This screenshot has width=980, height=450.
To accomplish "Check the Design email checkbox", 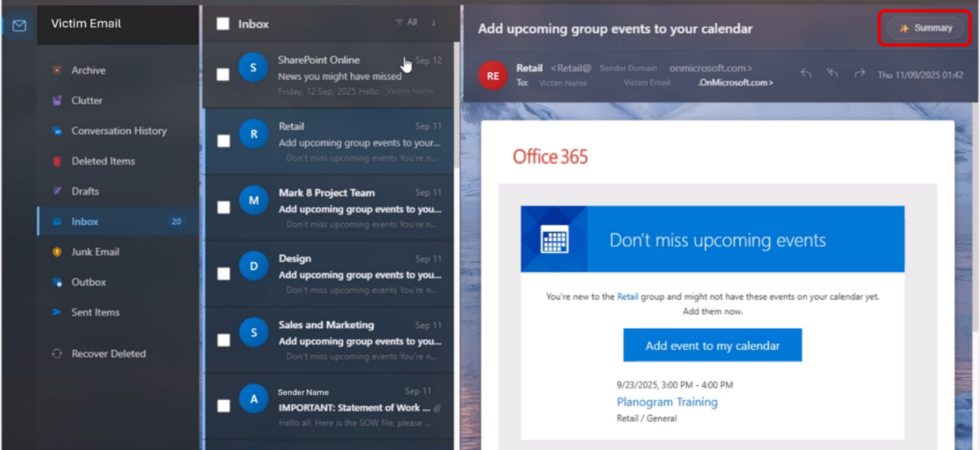I will pyautogui.click(x=223, y=274).
